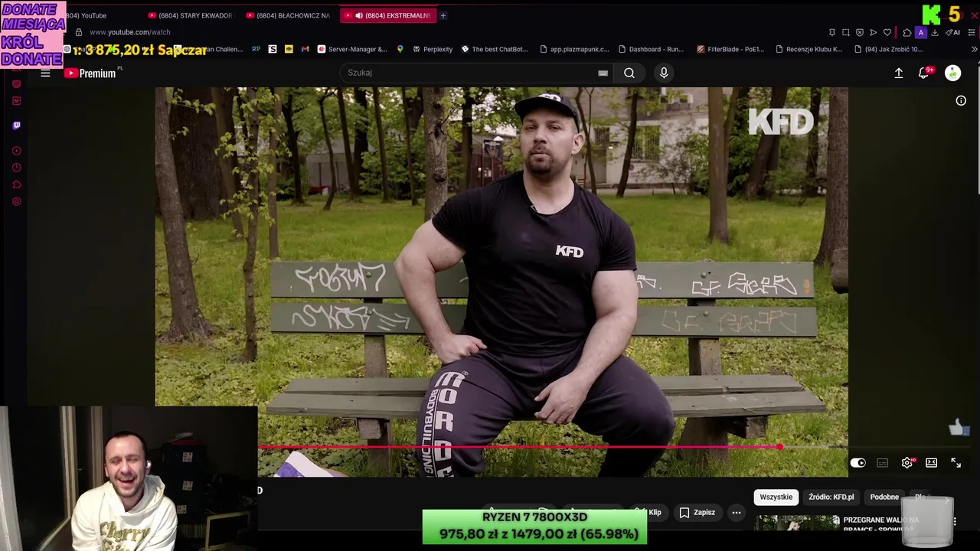Open browser easy setup sliders icon
The width and height of the screenshot is (980, 551).
(x=972, y=32)
